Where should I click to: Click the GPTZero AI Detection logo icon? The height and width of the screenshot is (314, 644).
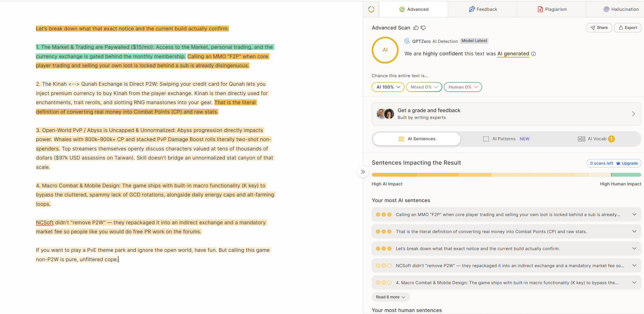[x=407, y=41]
